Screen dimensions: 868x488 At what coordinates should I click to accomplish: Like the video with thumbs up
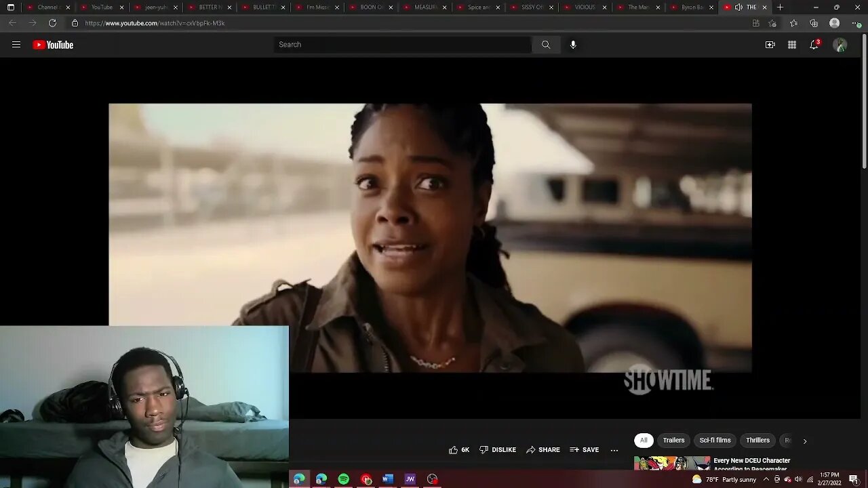459,450
